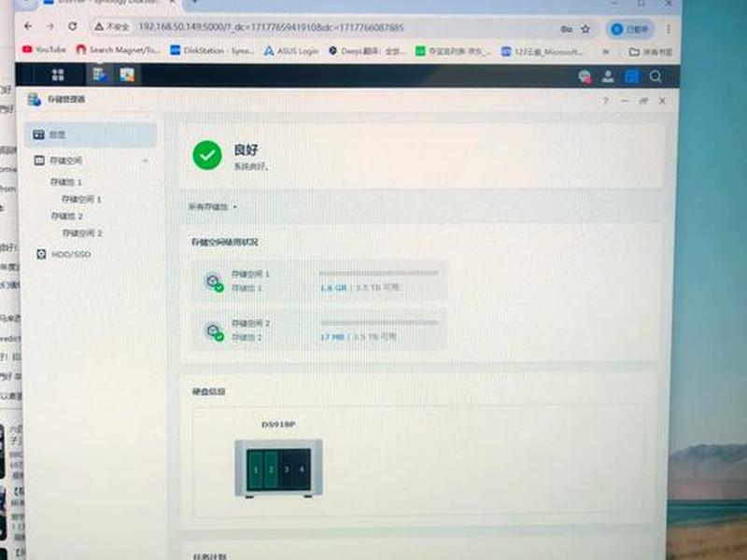Show more bookmarks with the double chevron

click(x=605, y=51)
